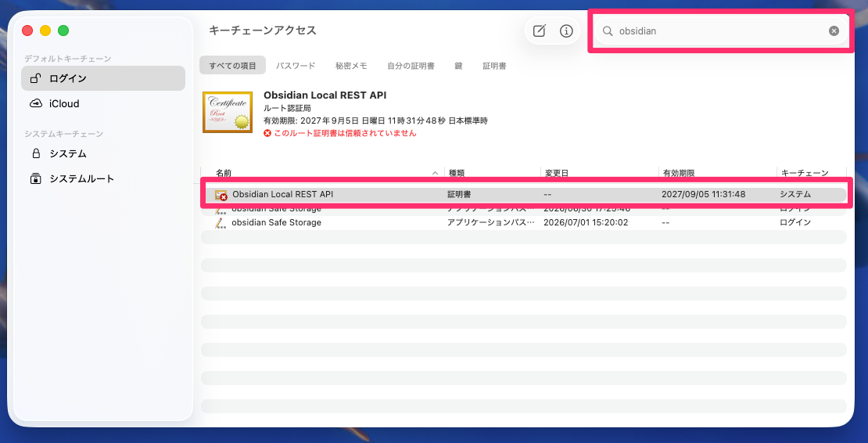Switch to the 鍵 tab

(458, 65)
